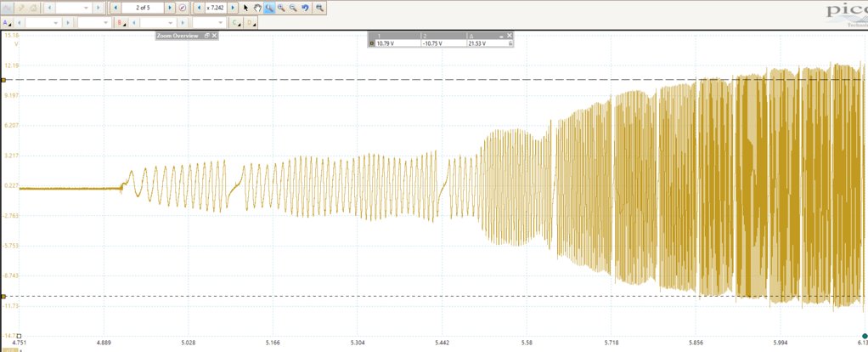
Task: Select the arrow pointer tool
Action: [x=245, y=8]
